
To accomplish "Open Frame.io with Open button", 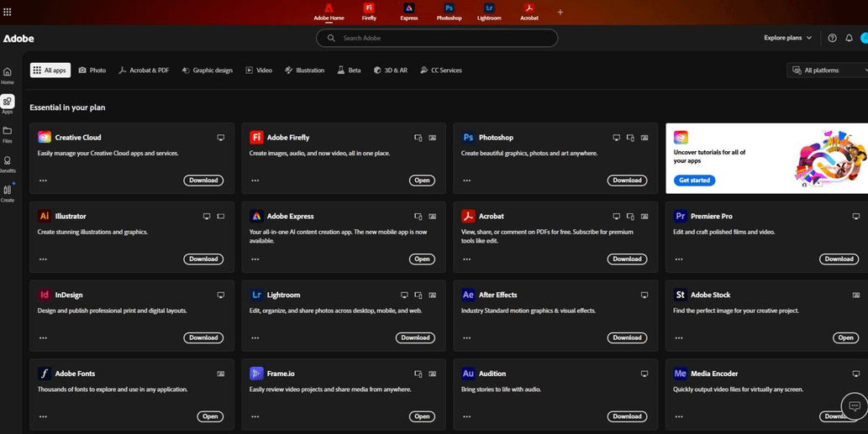I will click(x=422, y=416).
